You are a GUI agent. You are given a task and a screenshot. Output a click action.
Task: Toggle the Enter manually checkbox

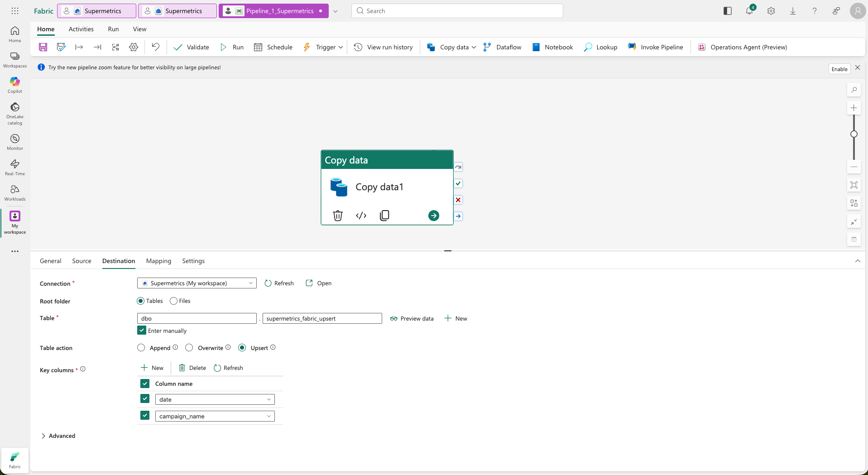click(142, 331)
